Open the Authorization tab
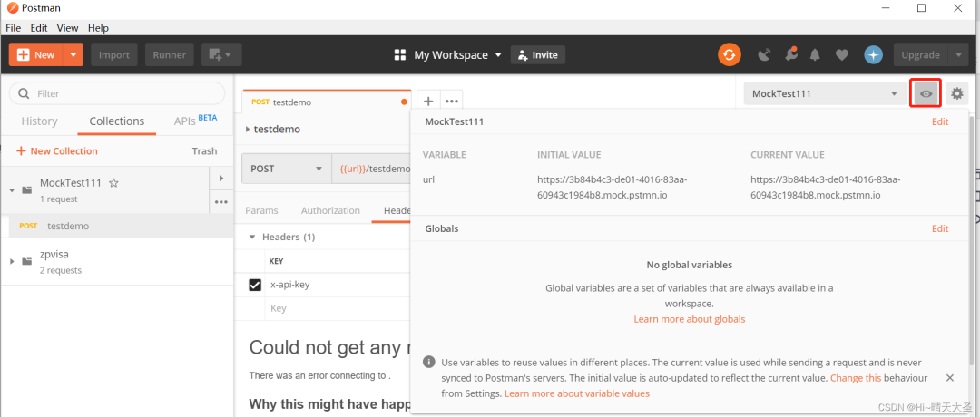The width and height of the screenshot is (980, 417). (x=330, y=210)
